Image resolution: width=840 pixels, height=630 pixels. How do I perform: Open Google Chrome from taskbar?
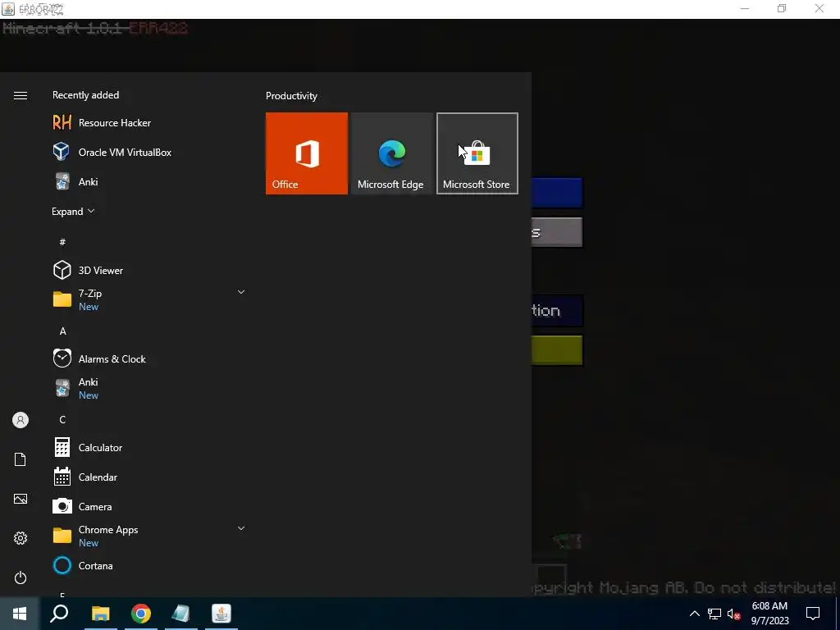[141, 614]
